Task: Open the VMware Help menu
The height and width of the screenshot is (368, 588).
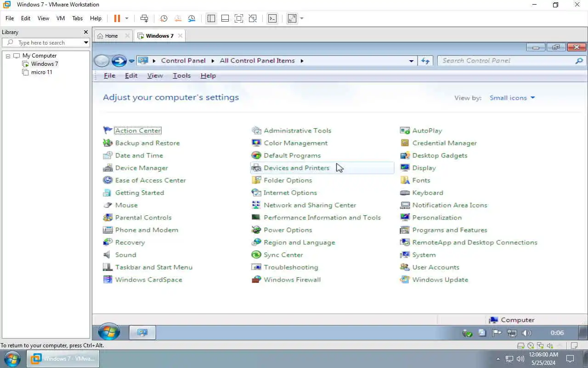Action: pos(96,18)
